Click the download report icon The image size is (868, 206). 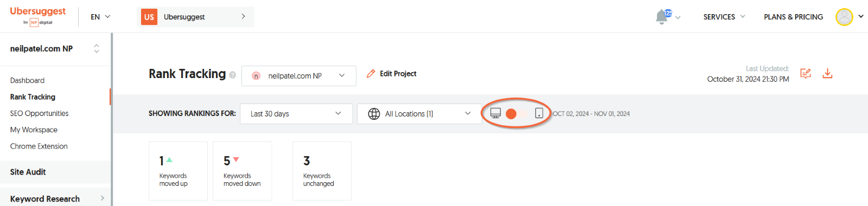coord(827,73)
